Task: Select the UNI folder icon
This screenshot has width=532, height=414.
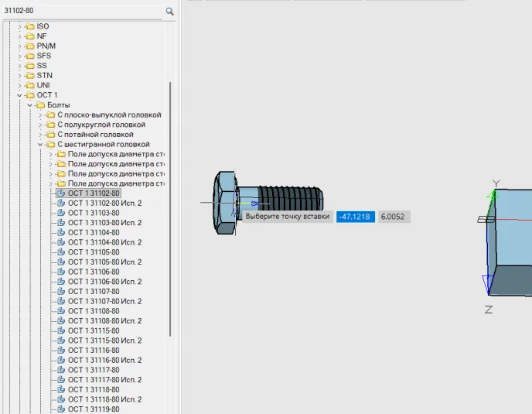Action: click(x=30, y=85)
